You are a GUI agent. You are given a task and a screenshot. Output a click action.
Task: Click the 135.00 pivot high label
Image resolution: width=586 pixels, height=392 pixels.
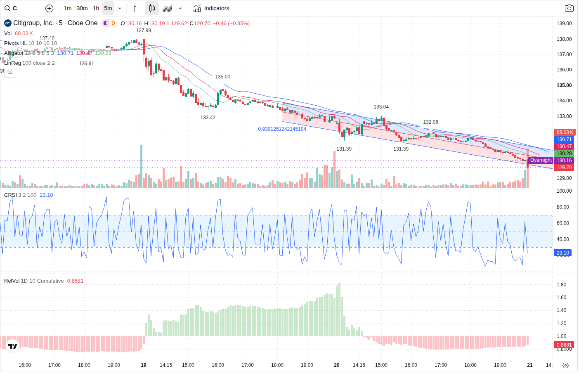223,77
